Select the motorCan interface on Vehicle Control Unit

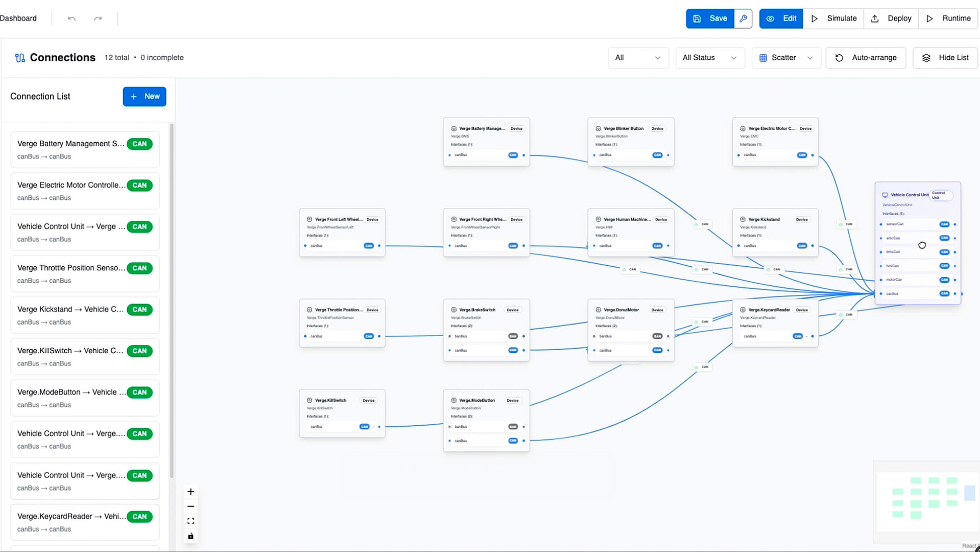coord(918,280)
